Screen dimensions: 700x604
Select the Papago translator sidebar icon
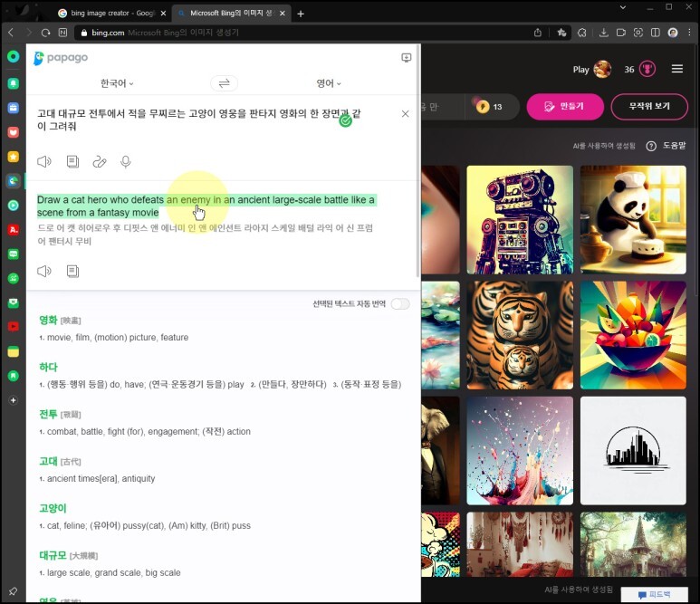point(14,181)
